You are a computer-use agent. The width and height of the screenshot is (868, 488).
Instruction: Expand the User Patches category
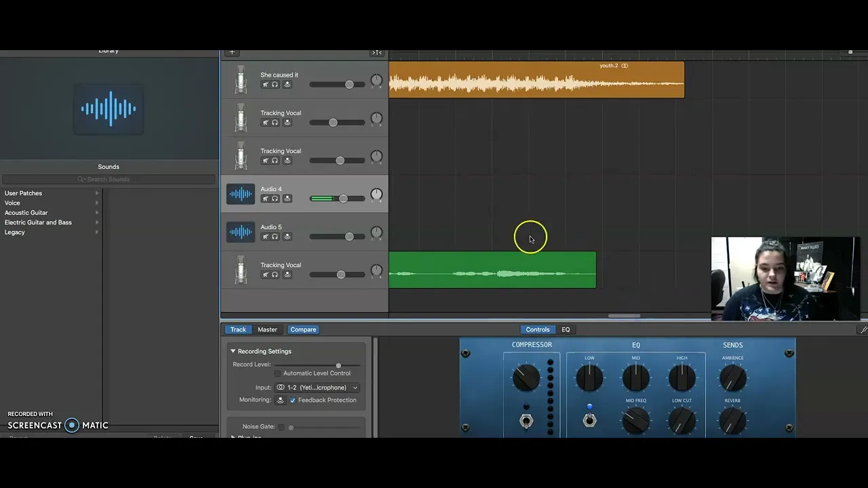pyautogui.click(x=97, y=193)
